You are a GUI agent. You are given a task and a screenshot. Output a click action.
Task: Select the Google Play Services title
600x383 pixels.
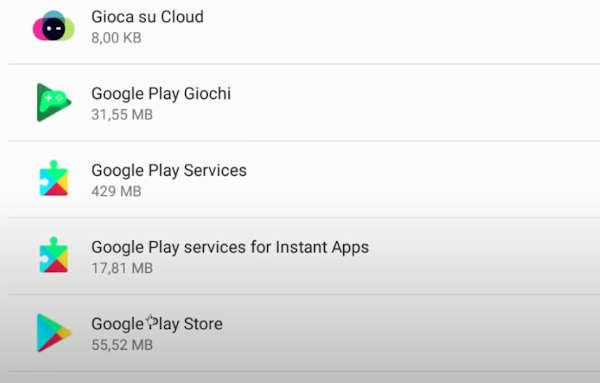point(169,171)
